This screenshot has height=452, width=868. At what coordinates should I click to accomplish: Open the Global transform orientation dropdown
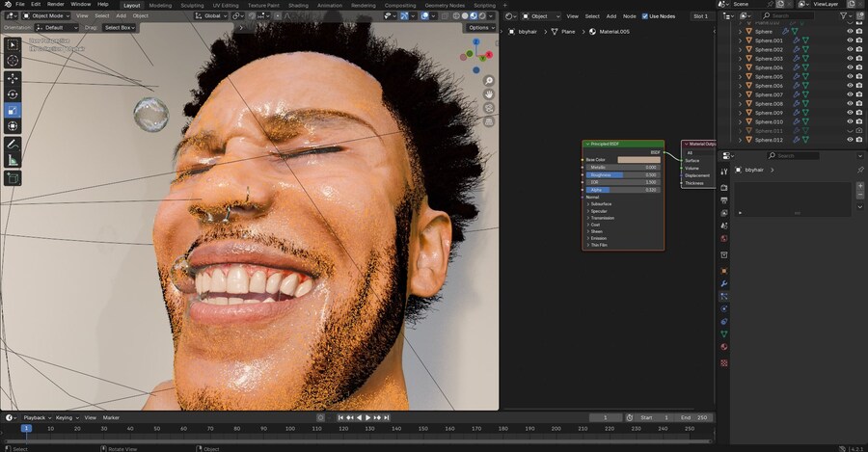pos(211,16)
